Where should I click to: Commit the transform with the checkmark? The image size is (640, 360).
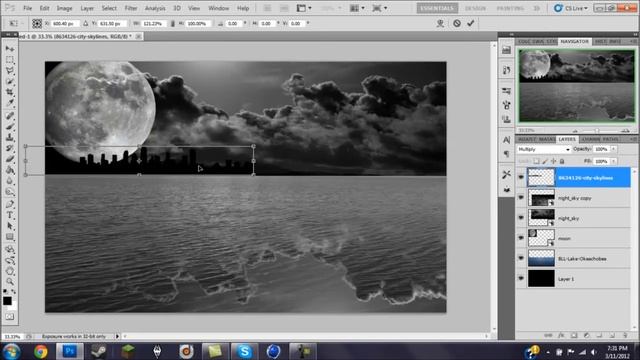pyautogui.click(x=471, y=23)
